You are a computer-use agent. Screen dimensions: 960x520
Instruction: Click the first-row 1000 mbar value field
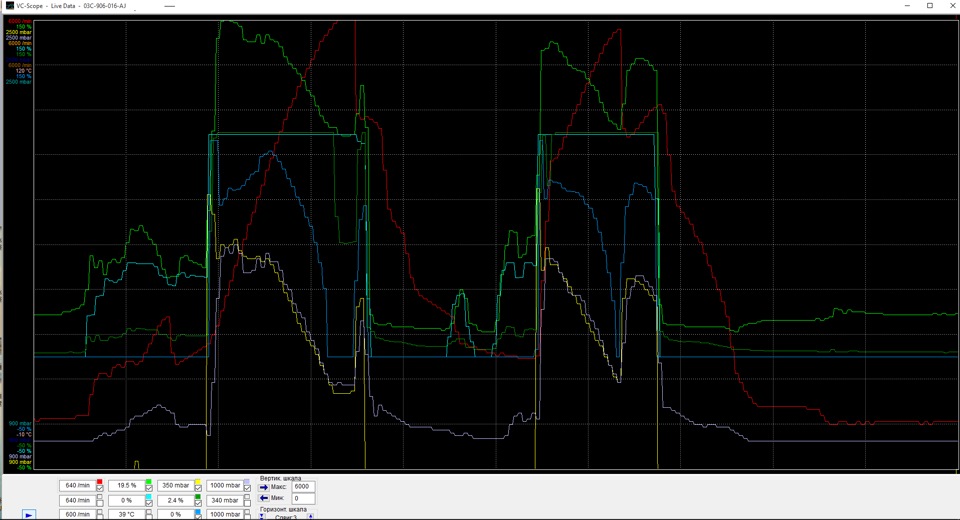[225, 486]
